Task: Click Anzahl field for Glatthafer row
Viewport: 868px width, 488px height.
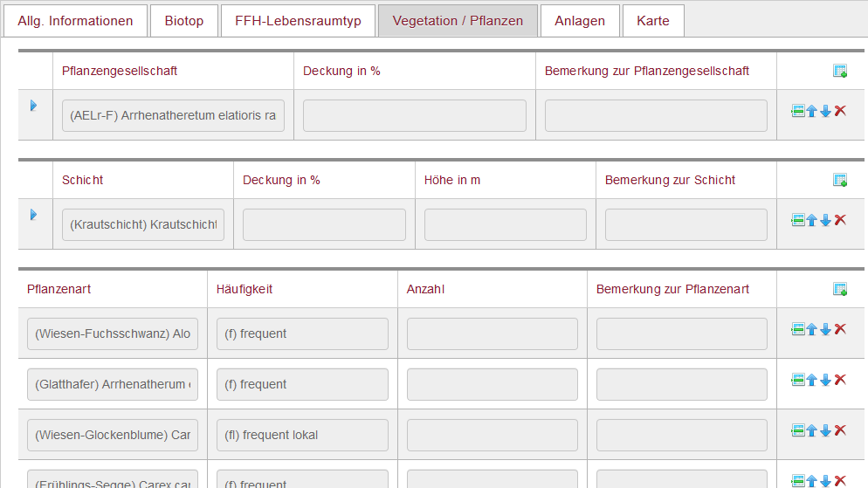Action: coord(493,384)
